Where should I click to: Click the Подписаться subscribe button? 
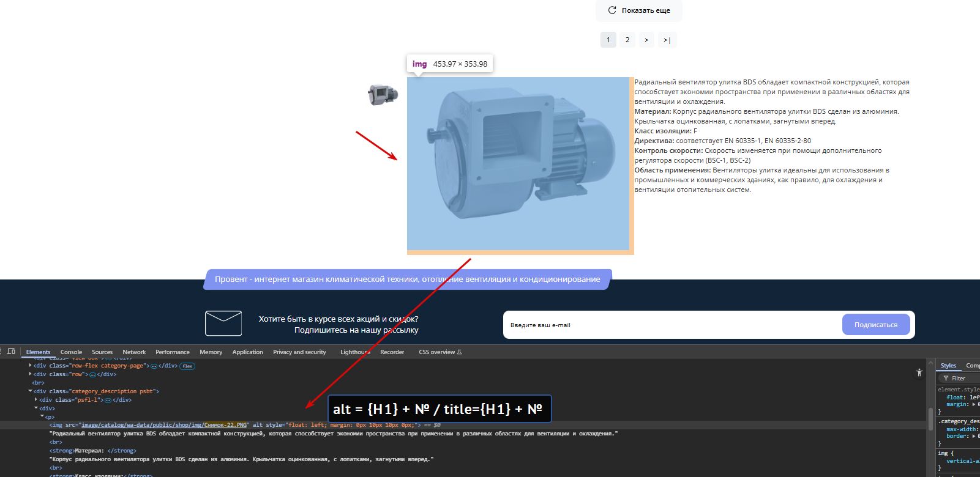click(876, 325)
